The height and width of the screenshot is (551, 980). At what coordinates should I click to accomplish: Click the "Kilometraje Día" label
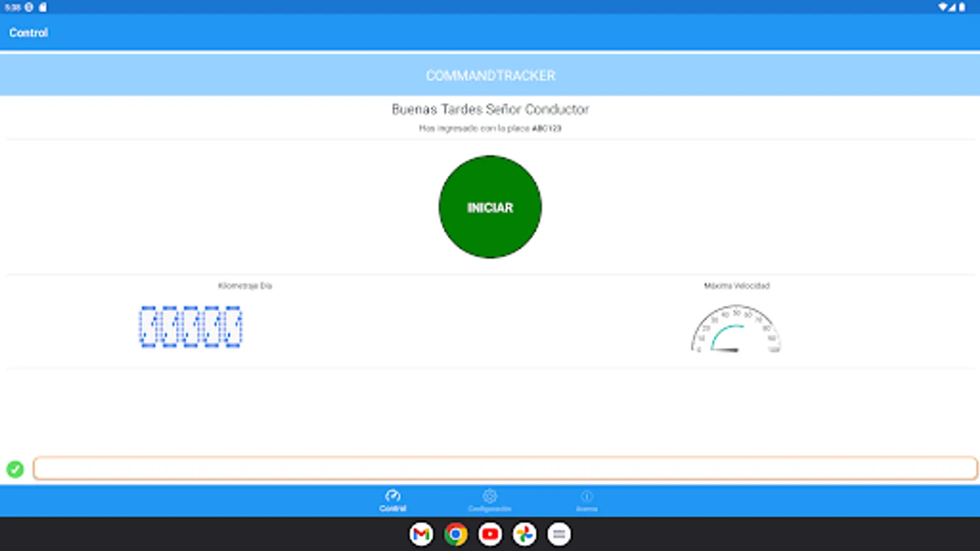point(245,286)
